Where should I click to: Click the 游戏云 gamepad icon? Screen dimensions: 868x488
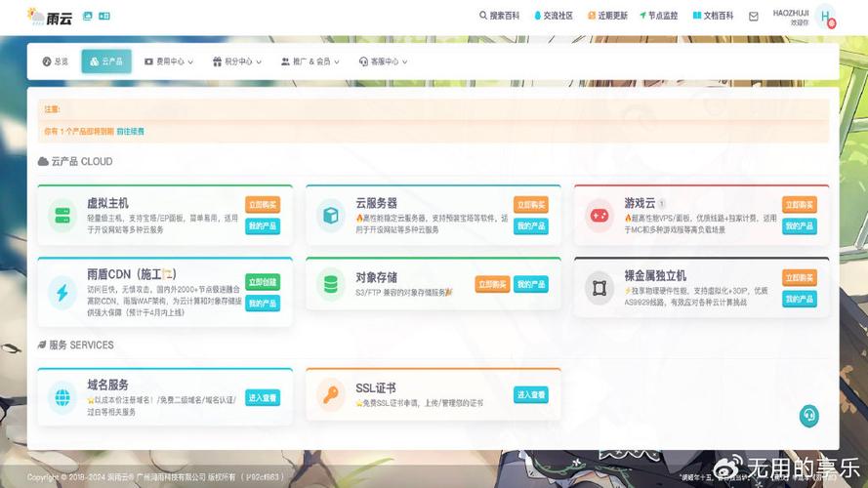click(599, 215)
